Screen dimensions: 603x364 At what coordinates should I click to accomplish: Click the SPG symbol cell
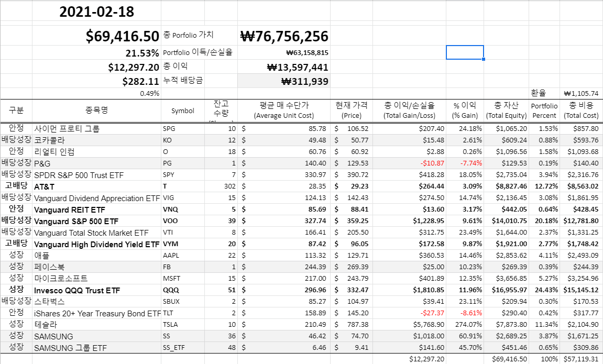tap(183, 128)
